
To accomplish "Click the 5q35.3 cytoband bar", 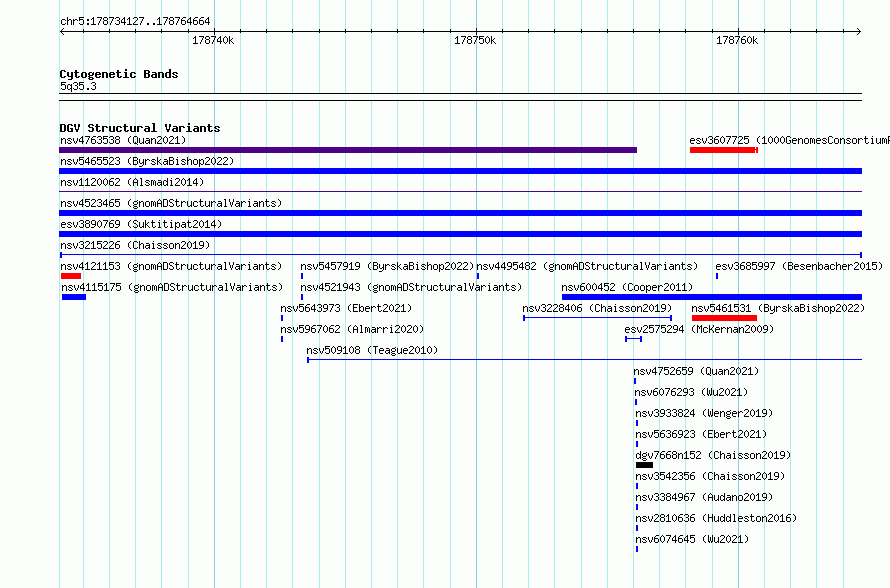I will pos(460,97).
